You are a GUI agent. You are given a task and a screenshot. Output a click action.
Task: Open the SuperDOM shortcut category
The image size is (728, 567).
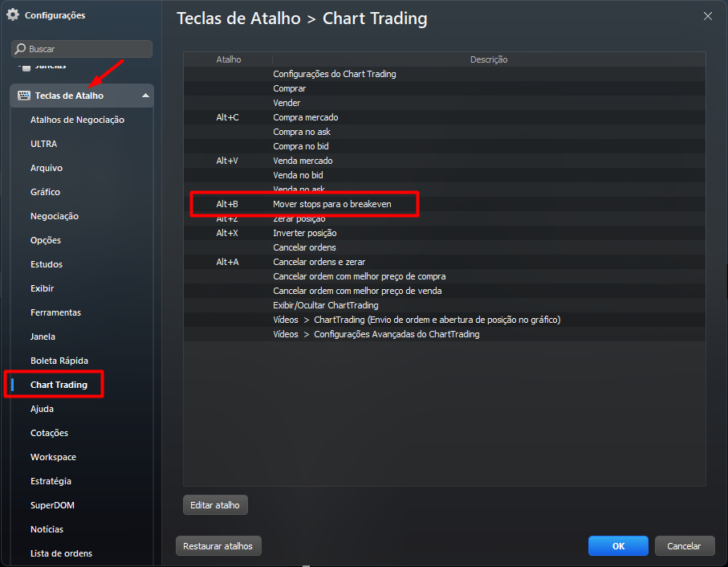tap(52, 506)
